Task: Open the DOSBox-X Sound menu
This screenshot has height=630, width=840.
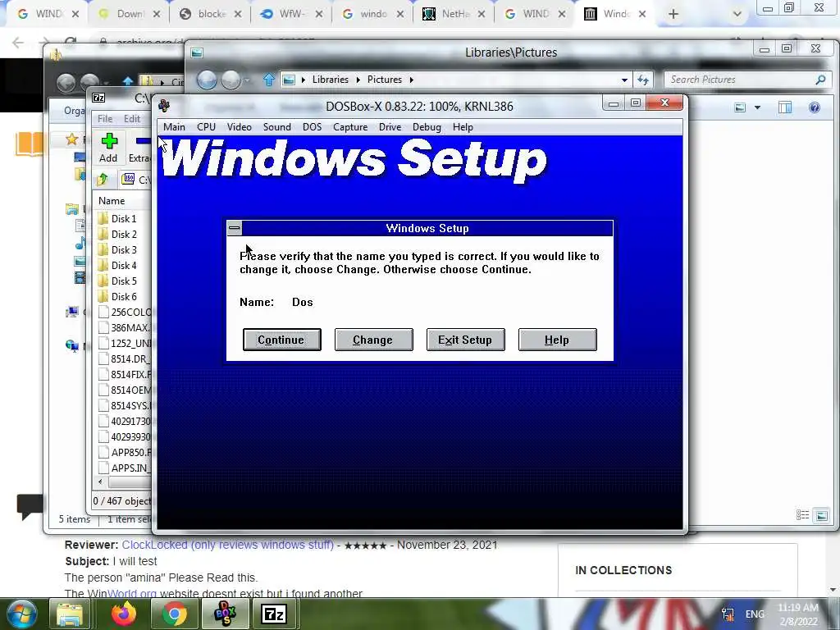Action: point(277,127)
